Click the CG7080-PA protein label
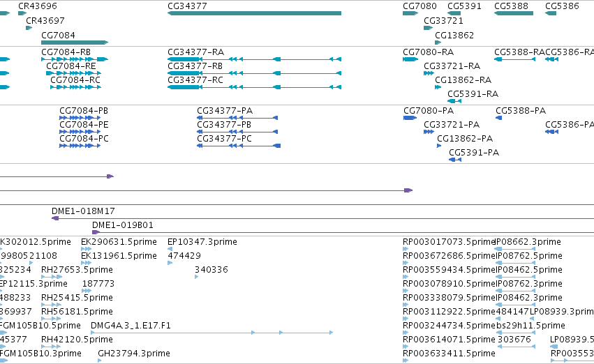 click(x=429, y=110)
